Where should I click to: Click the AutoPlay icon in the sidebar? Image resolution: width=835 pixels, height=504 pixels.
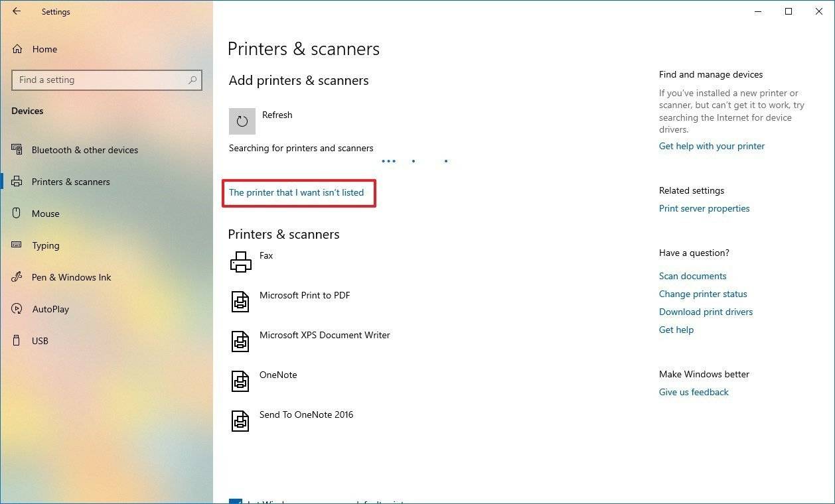click(16, 308)
